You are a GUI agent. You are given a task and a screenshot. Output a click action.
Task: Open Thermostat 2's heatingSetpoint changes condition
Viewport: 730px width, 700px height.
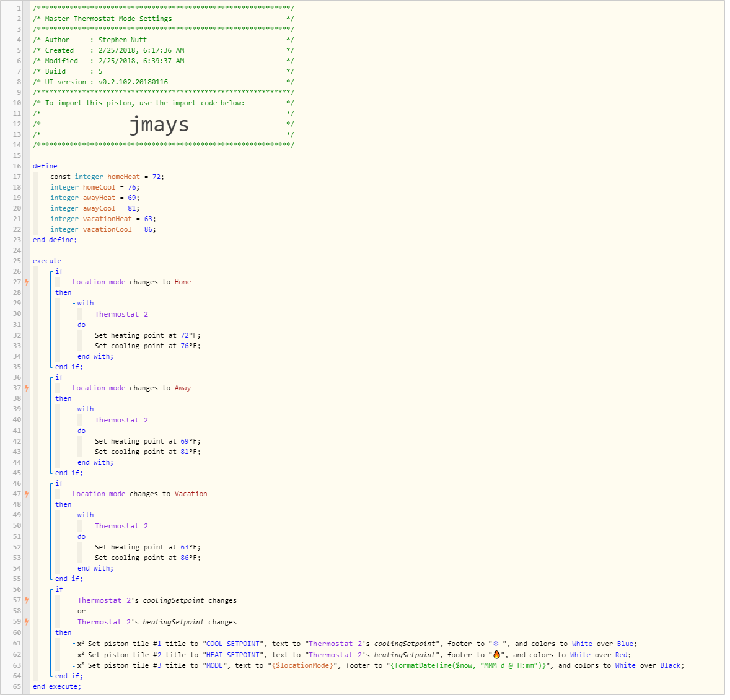[157, 623]
